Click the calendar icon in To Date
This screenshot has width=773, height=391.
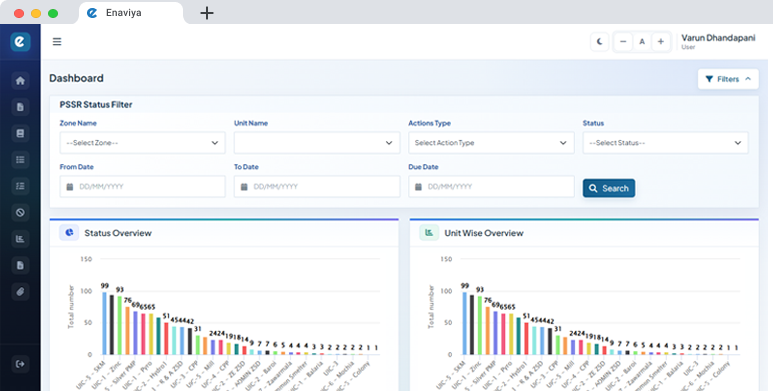pos(244,187)
